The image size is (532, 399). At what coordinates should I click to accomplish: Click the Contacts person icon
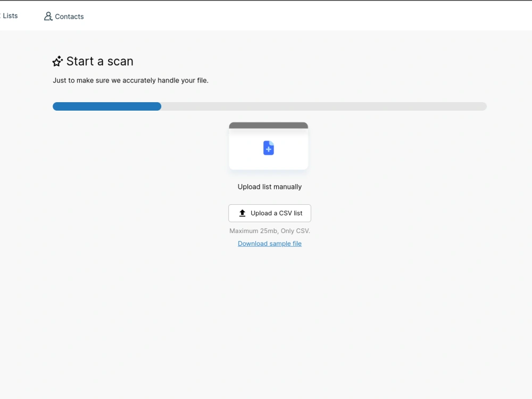[x=48, y=16]
